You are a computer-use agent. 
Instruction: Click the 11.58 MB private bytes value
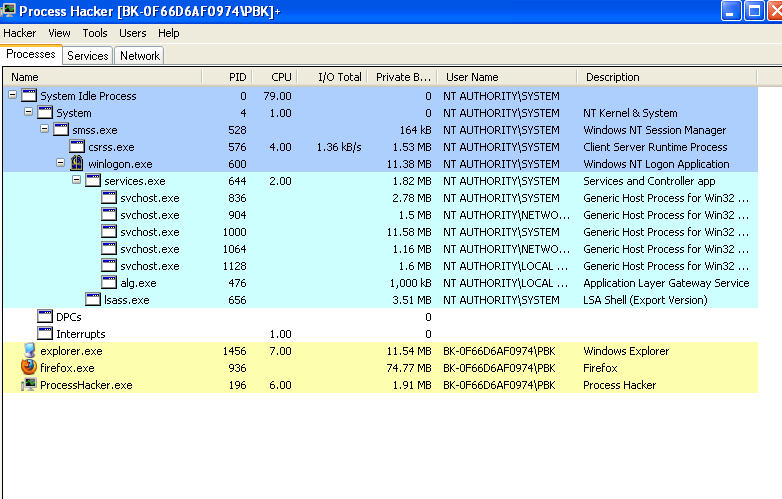pos(409,232)
